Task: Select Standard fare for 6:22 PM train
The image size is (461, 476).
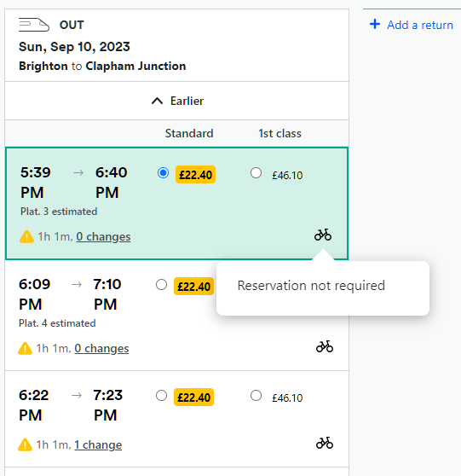Action: 161,396
